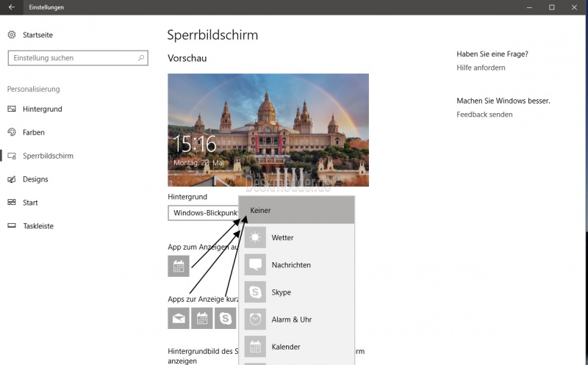This screenshot has height=365, width=588.
Task: Open Designs settings page
Action: pyautogui.click(x=35, y=179)
